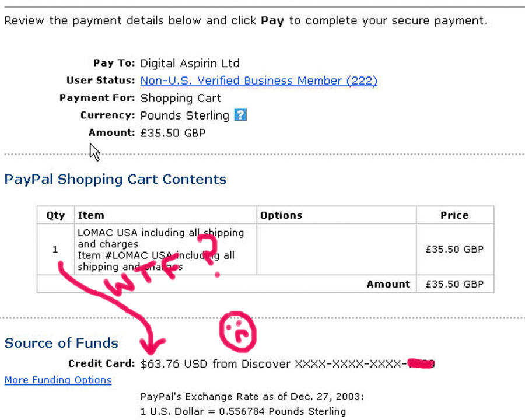The width and height of the screenshot is (525, 420).
Task: Click the hand-drawn sad face doodle
Action: (x=238, y=331)
